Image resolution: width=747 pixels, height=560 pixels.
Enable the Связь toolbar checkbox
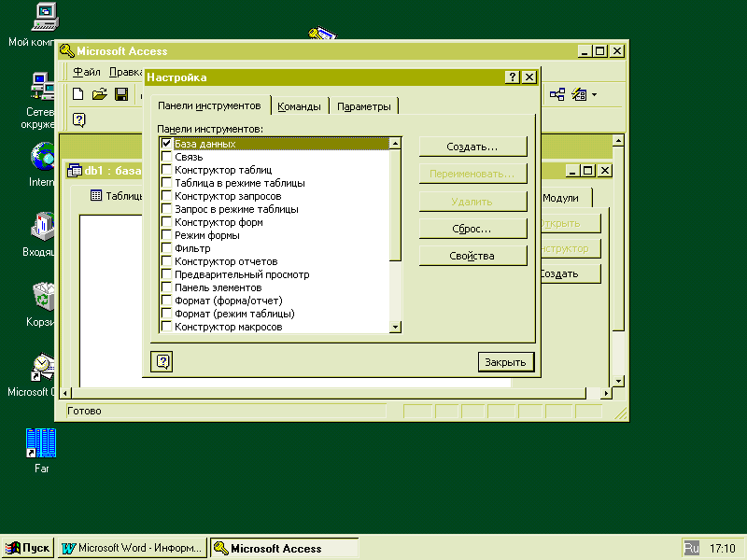click(x=167, y=157)
